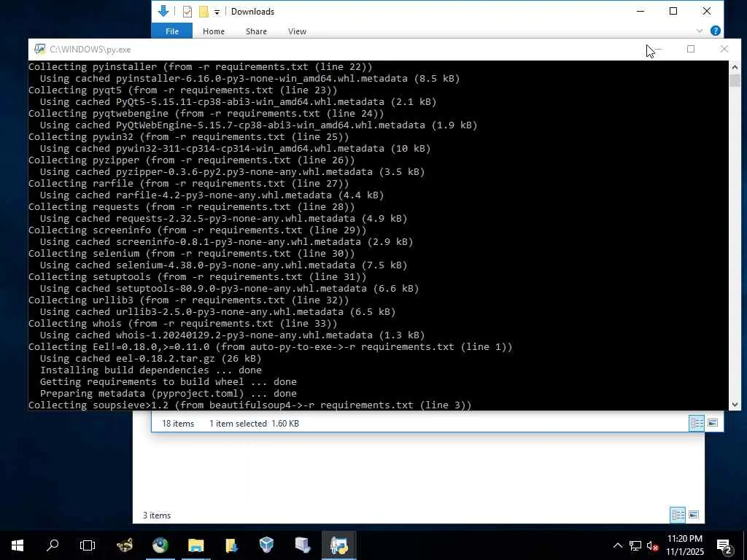
Task: Open the File tab in Downloads window
Action: click(x=172, y=31)
